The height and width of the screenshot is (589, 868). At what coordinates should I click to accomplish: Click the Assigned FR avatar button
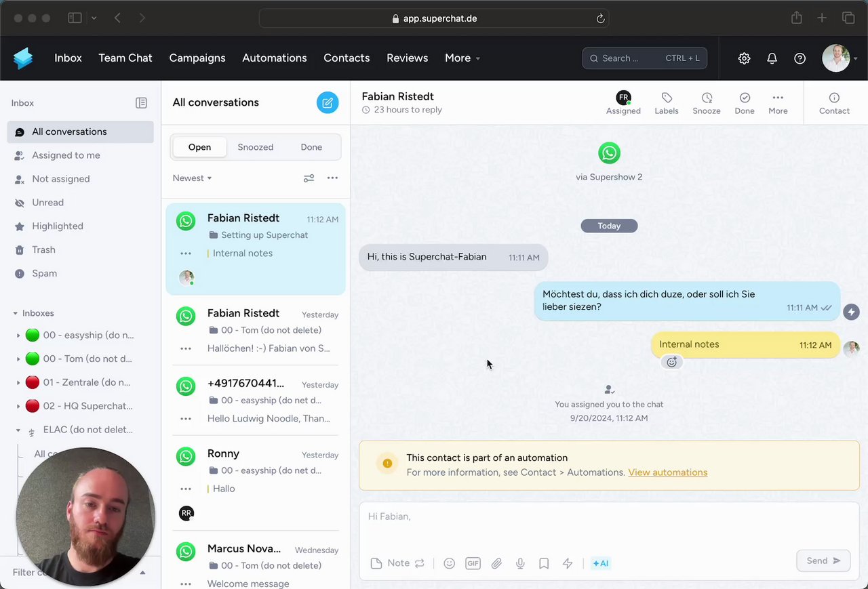[623, 103]
